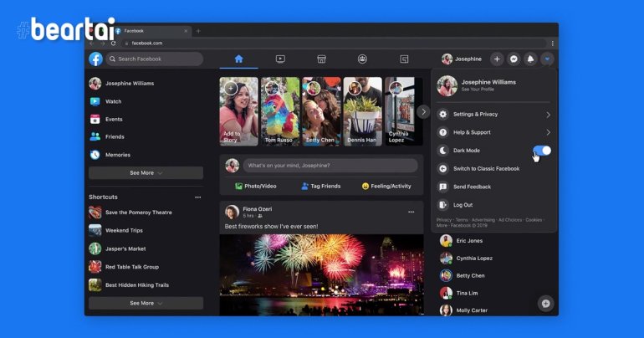The width and height of the screenshot is (644, 338).
Task: Open the Notifications bell icon
Action: [530, 59]
